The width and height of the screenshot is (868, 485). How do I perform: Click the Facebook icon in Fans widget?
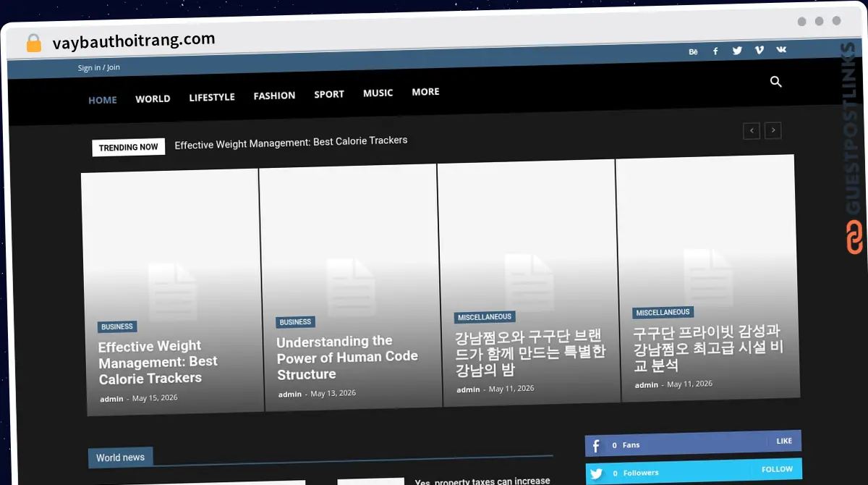(x=596, y=446)
